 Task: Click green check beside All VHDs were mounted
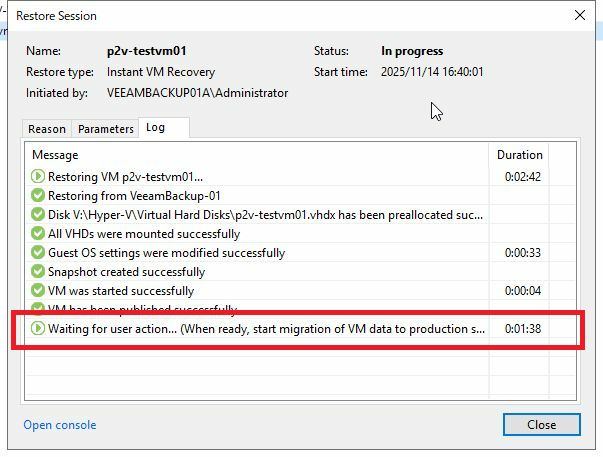point(38,234)
